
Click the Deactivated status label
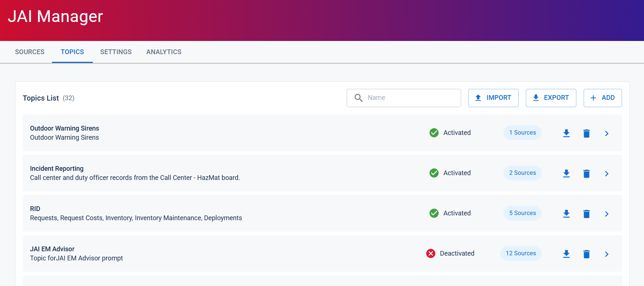(457, 253)
